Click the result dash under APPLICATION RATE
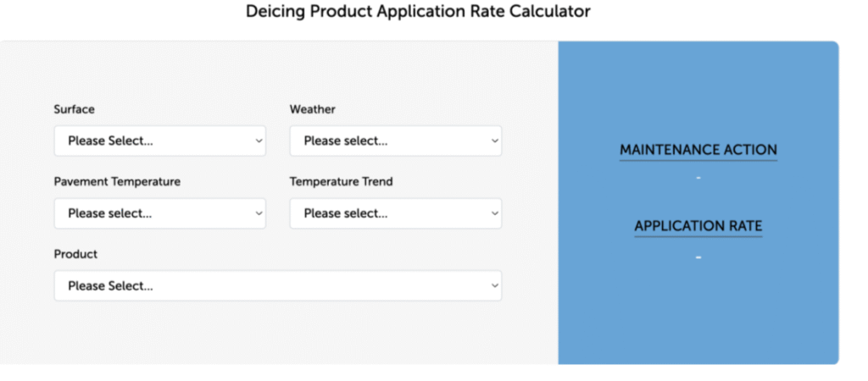 [x=698, y=257]
